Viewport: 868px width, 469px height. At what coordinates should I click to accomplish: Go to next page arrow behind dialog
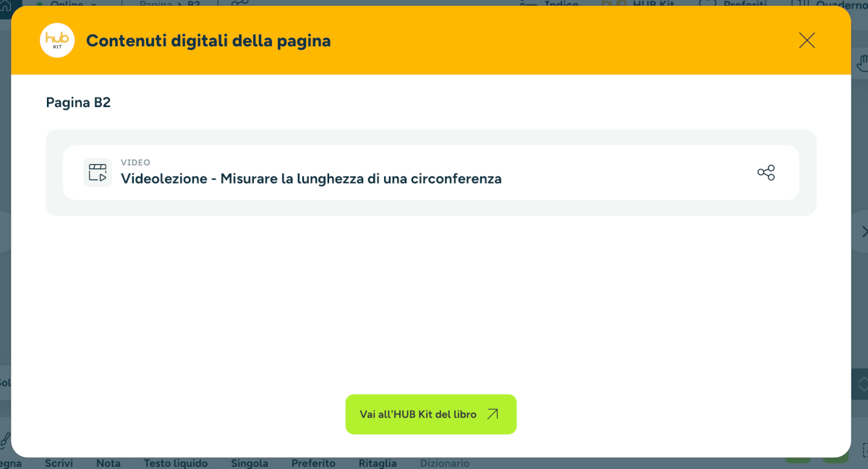coord(862,232)
